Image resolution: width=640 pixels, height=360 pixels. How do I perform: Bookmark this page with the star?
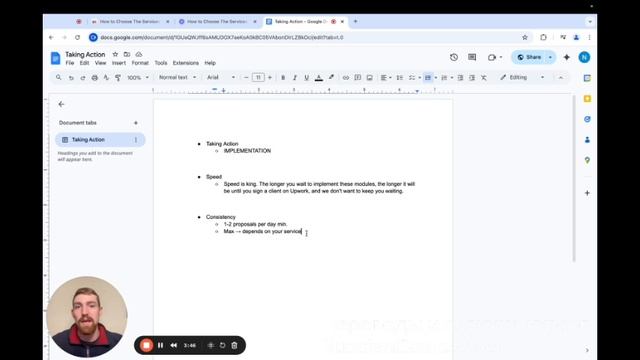pos(525,38)
